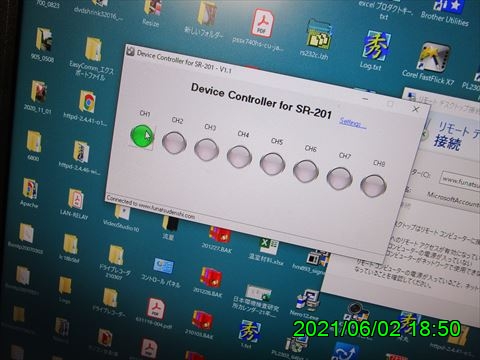The width and height of the screenshot is (480, 360).
Task: Enable the CH7 relay button
Action: pyautogui.click(x=339, y=178)
